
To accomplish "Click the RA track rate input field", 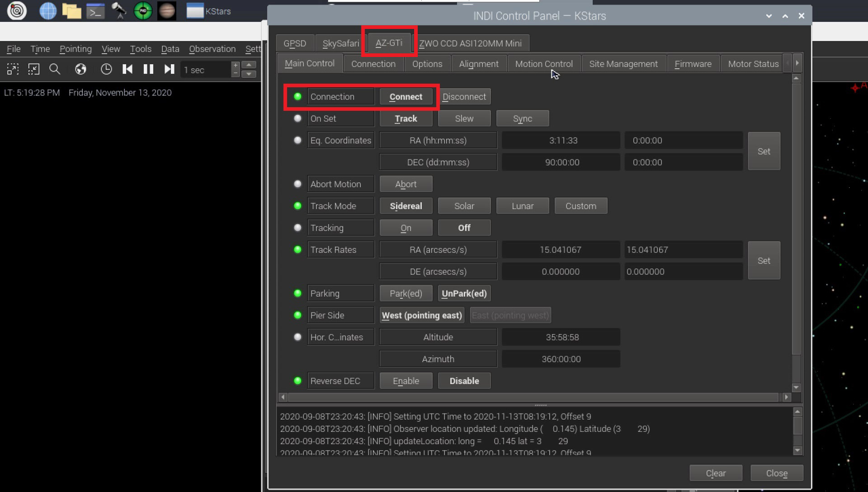I will coord(684,250).
